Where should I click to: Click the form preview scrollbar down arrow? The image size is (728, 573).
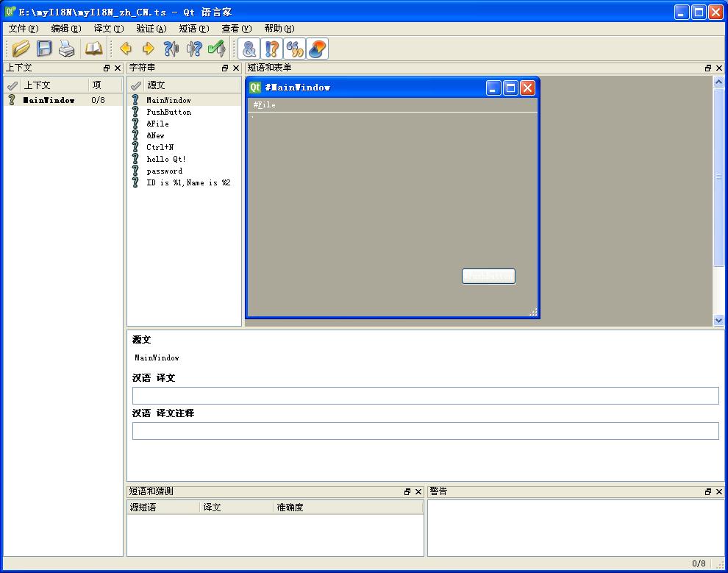pyautogui.click(x=718, y=320)
